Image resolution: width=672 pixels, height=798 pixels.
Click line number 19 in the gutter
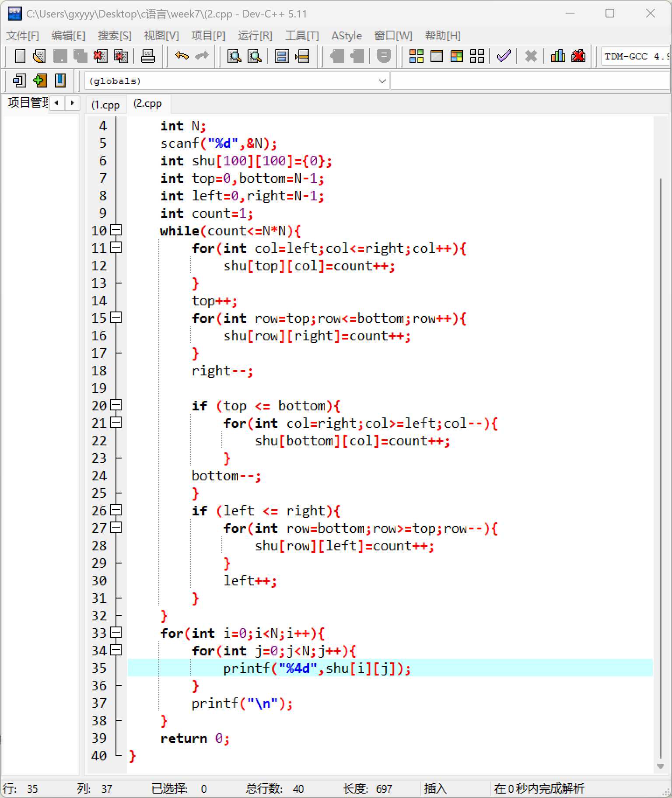pyautogui.click(x=99, y=388)
